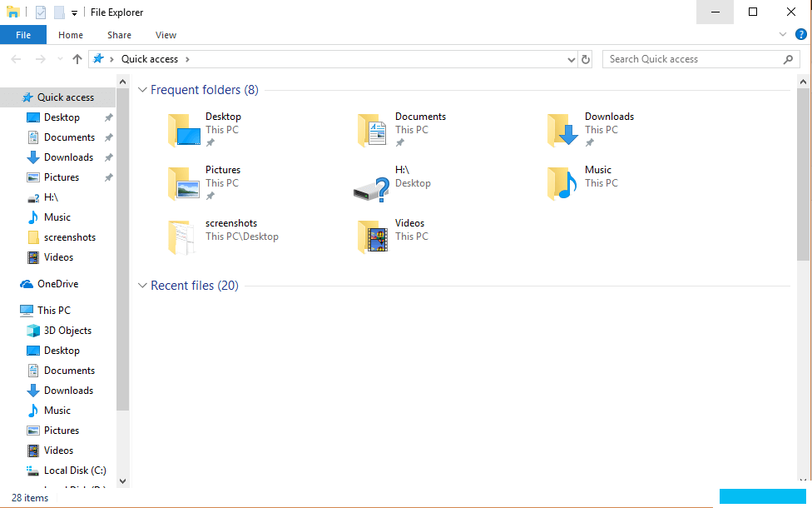Screen dimensions: 812x508
Task: Select Desktop under Quick access in sidebar
Action: [62, 117]
